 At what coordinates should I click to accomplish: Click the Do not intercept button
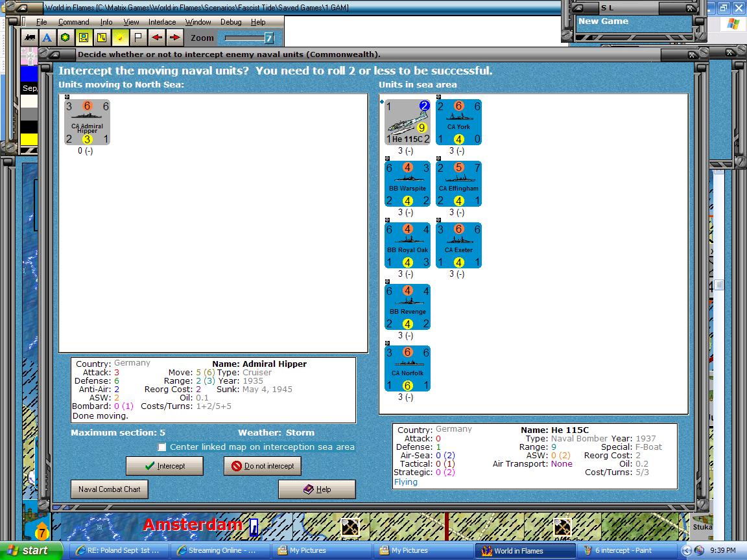(263, 466)
